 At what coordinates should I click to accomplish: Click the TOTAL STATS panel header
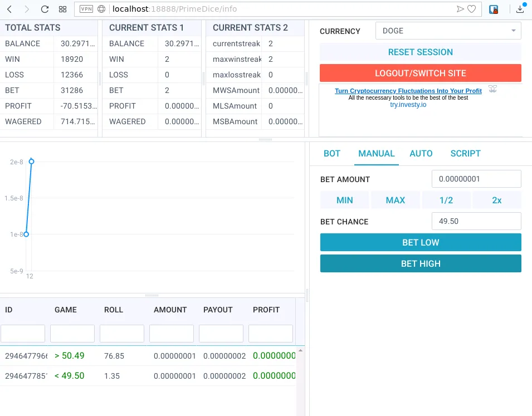(x=49, y=27)
